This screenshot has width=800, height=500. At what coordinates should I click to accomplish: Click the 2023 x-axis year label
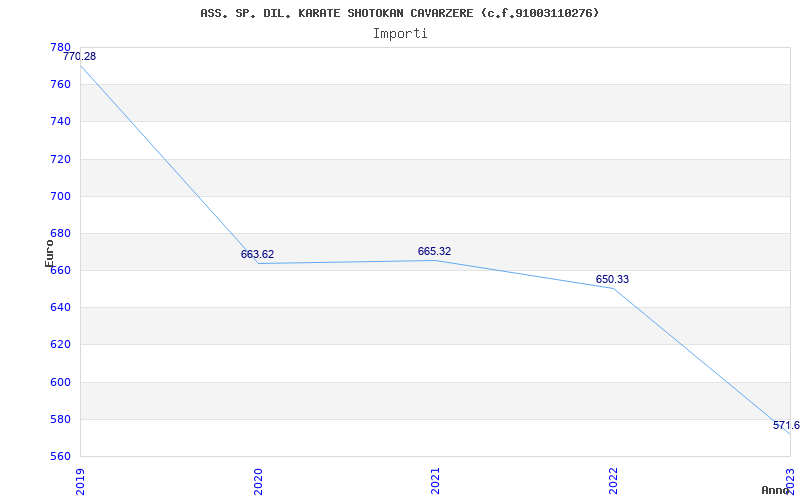point(790,481)
